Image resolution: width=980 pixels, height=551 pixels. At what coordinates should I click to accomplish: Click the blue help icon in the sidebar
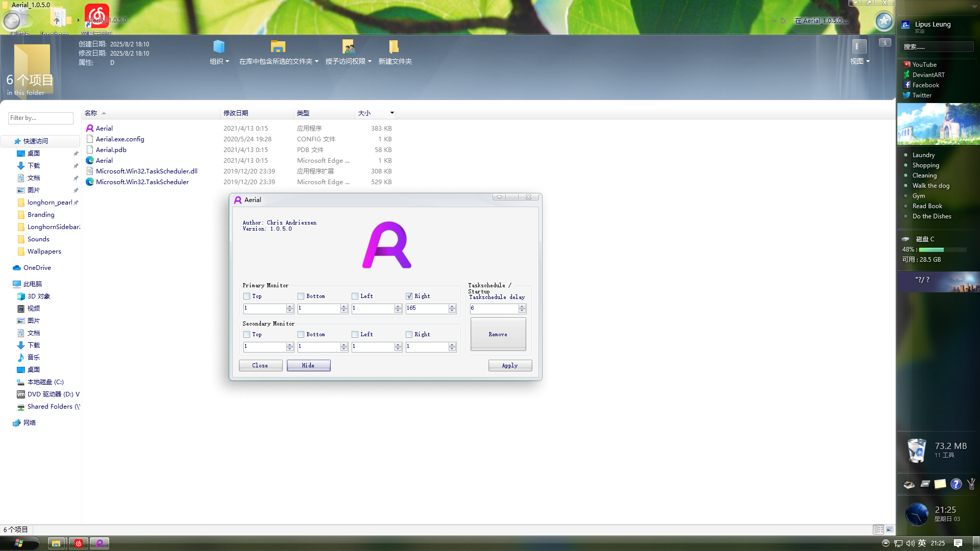point(956,484)
